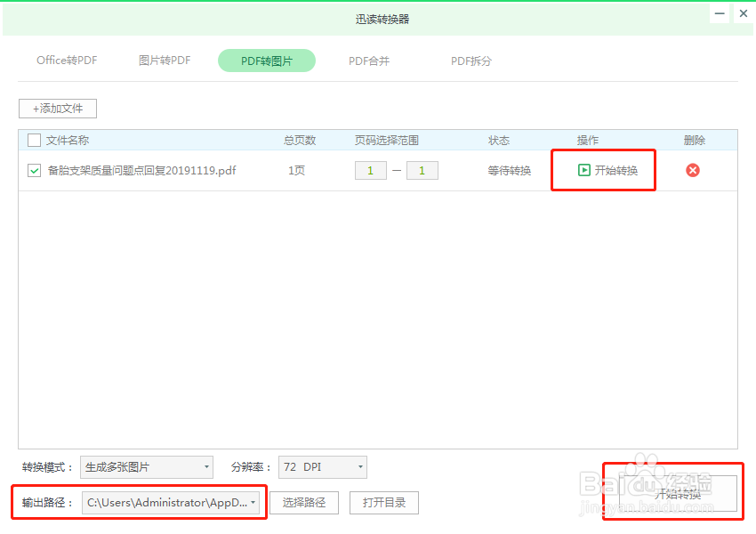Viewport: 756px width, 534px height.
Task: Switch to the Office转PDF tab
Action: (67, 61)
